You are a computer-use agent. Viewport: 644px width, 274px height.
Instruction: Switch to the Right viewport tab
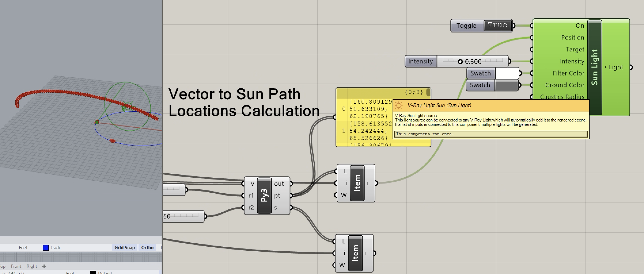(x=32, y=266)
